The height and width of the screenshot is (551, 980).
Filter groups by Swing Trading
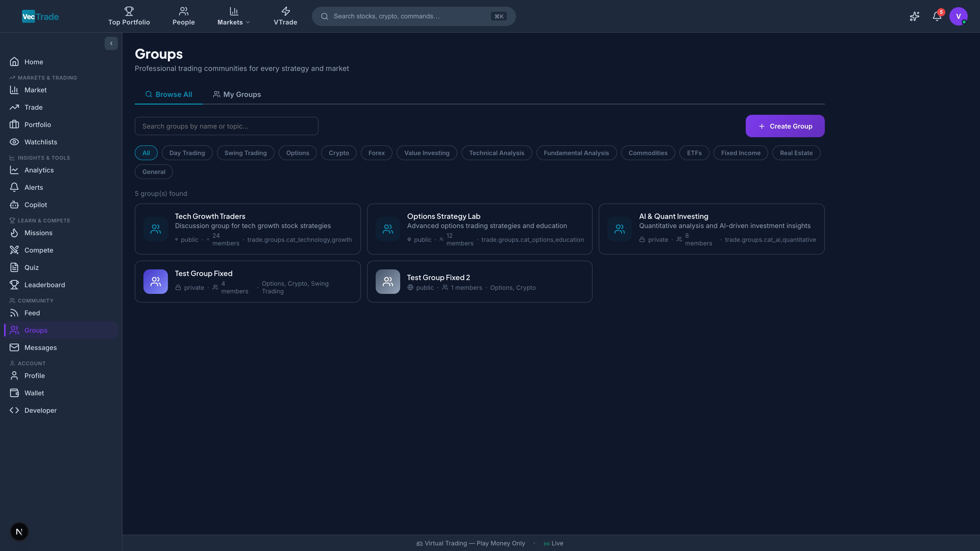point(245,153)
